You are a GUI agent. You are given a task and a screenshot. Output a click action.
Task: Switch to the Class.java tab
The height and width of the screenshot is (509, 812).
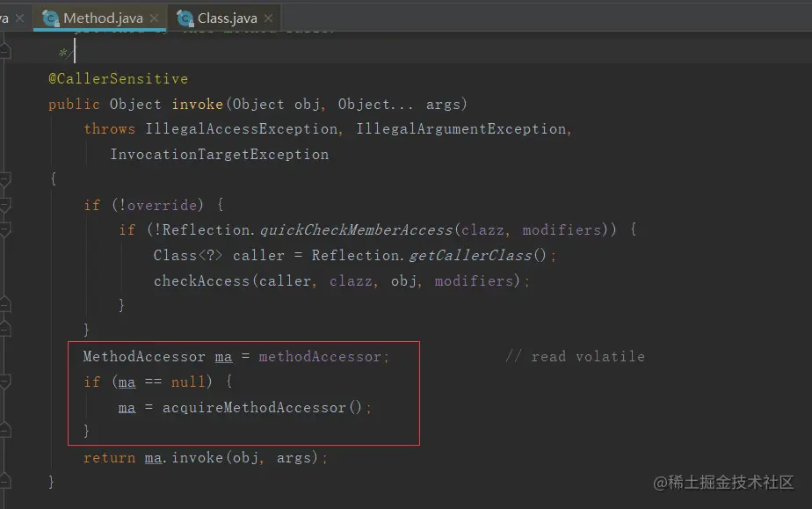click(227, 18)
